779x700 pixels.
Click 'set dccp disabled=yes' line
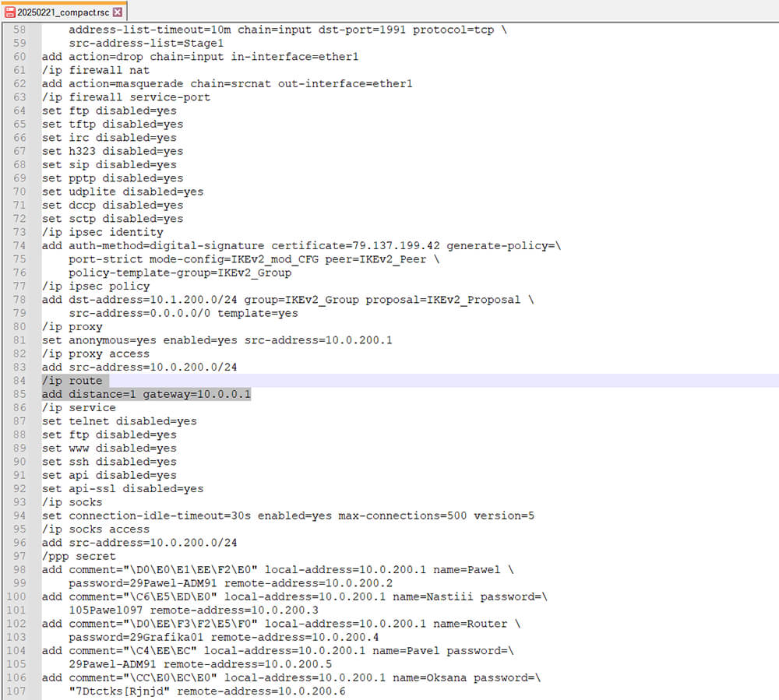point(112,205)
